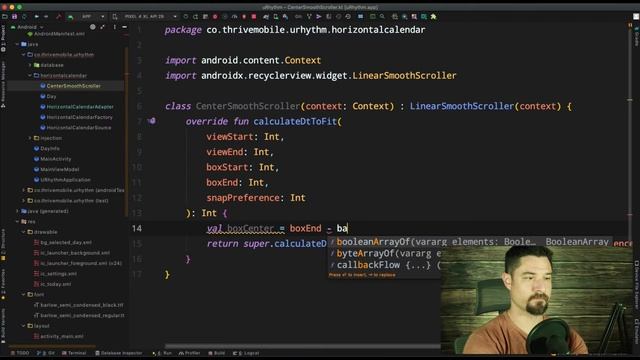The height and width of the screenshot is (360, 640).
Task: Collapse the res folder
Action: [x=17, y=222]
